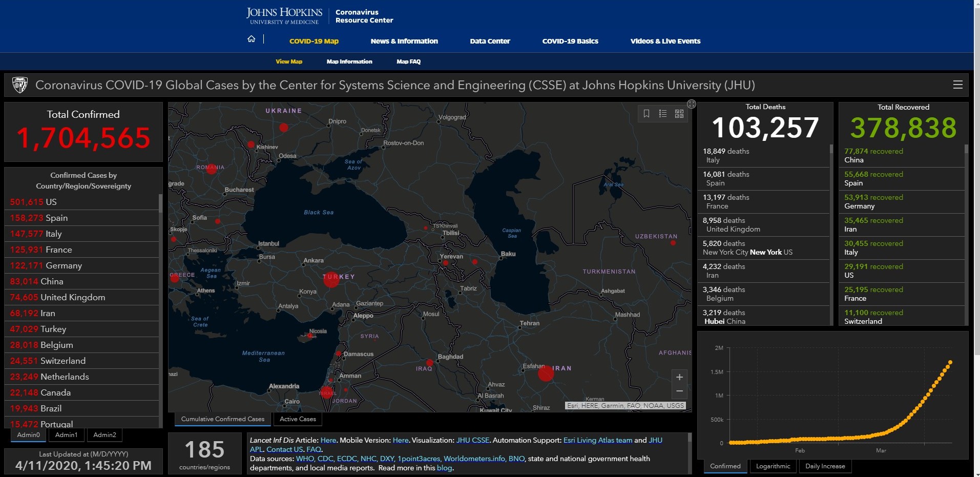Select New York City deaths entry
This screenshot has height=477, width=980.
[x=763, y=247]
